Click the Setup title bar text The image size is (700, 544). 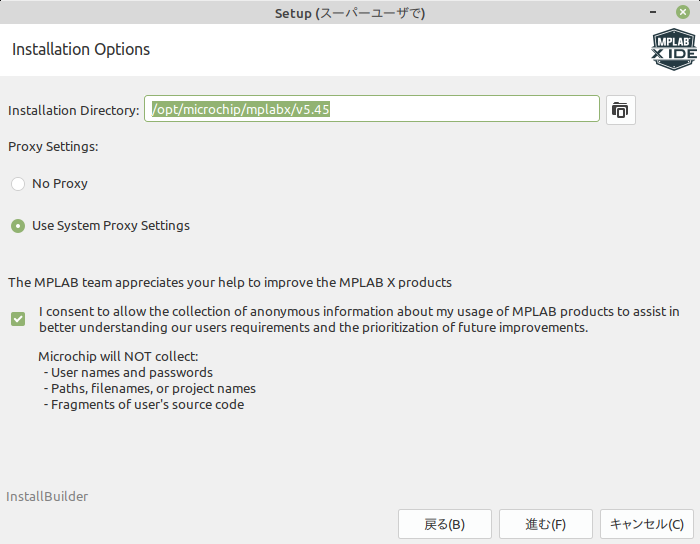point(350,13)
